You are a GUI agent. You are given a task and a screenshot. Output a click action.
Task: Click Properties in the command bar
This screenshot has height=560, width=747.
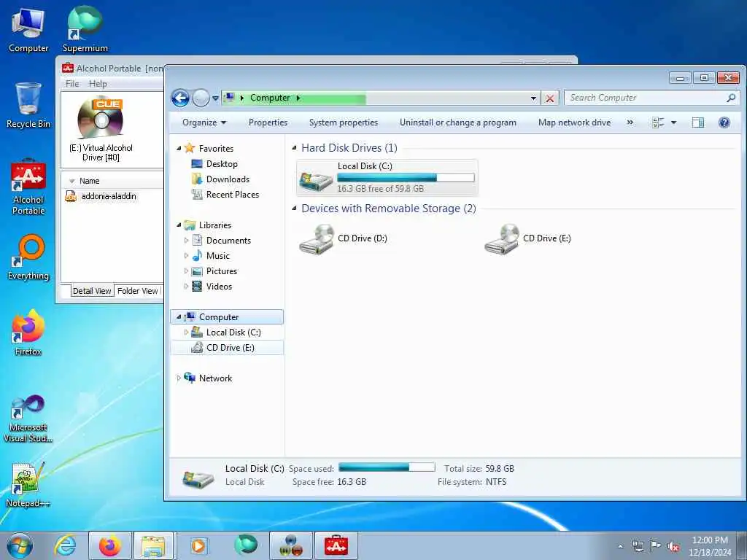point(268,122)
